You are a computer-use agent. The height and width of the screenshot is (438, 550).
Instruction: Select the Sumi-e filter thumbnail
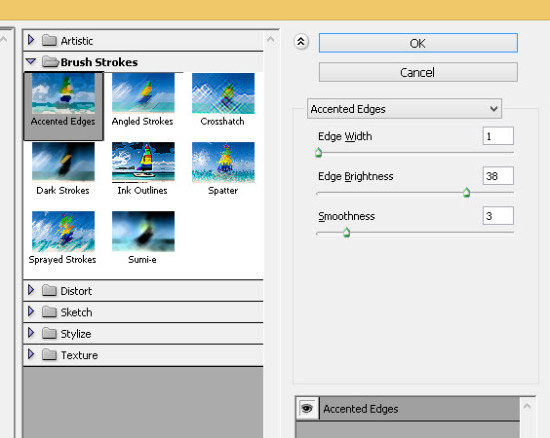point(143,231)
